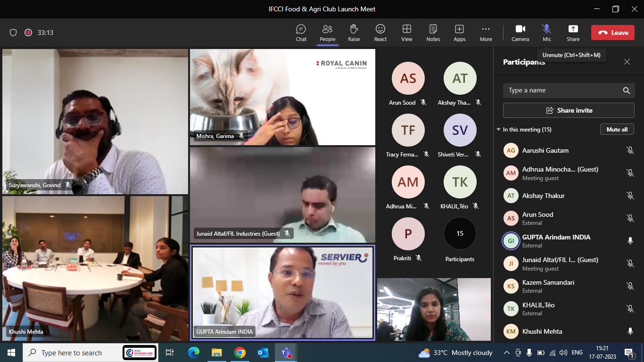Expand the 15 Participants overflow tile
This screenshot has height=362, width=644.
(460, 234)
